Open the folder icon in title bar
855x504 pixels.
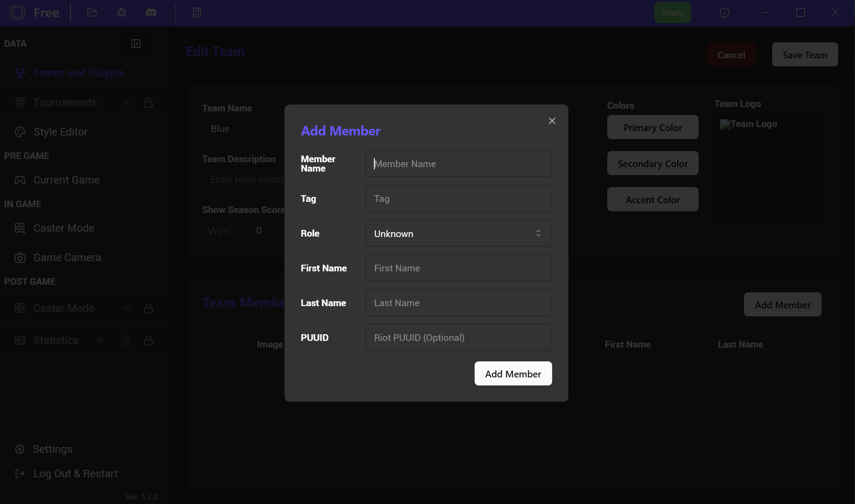pos(92,12)
